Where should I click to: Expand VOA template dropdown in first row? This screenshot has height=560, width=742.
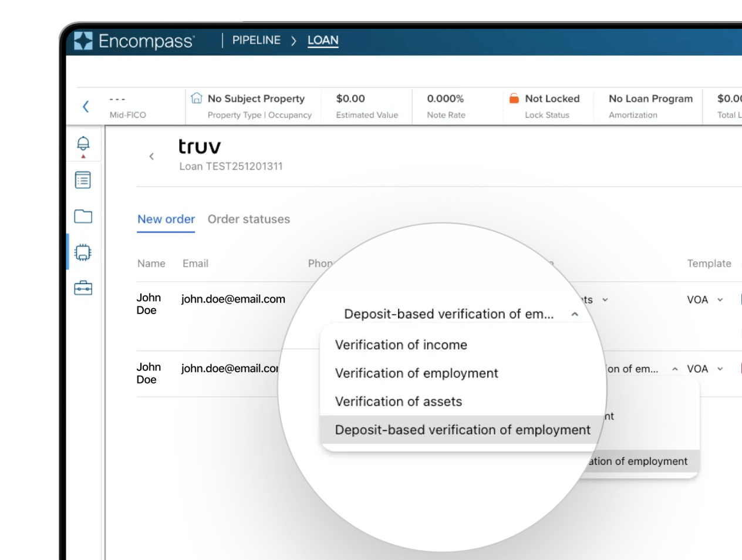(x=720, y=300)
